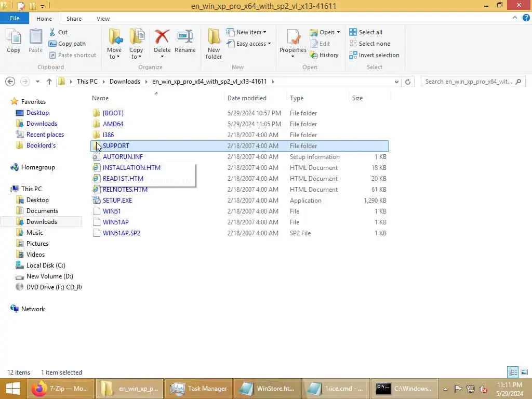Click the muted volume tray icon
This screenshot has width=532, height=399.
pos(483,389)
